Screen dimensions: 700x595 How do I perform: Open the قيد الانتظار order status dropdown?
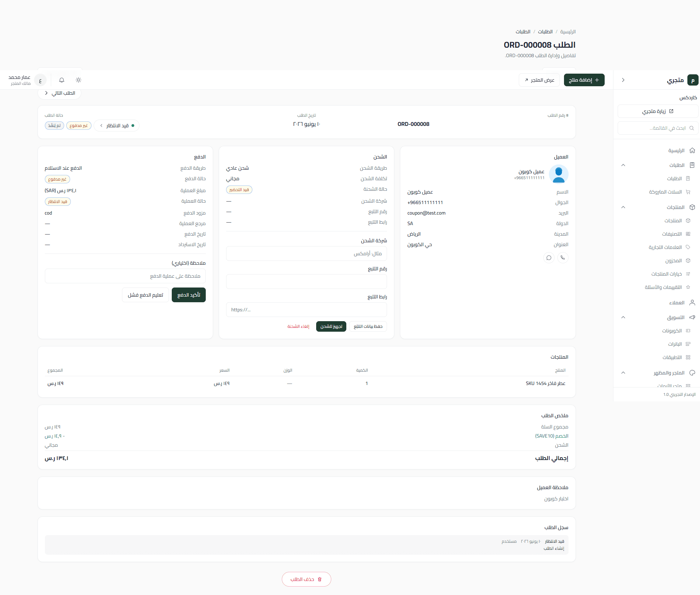click(116, 126)
